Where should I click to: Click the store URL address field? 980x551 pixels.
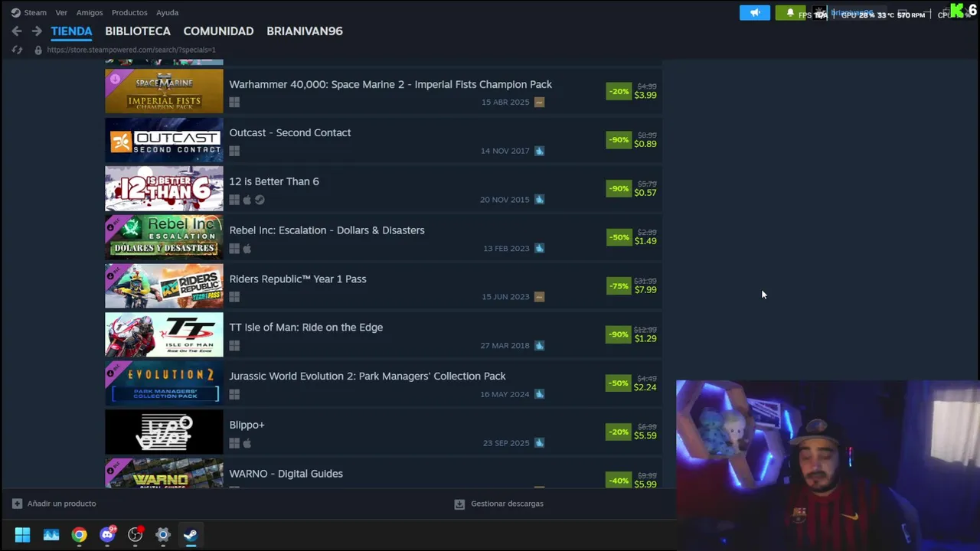pos(131,50)
